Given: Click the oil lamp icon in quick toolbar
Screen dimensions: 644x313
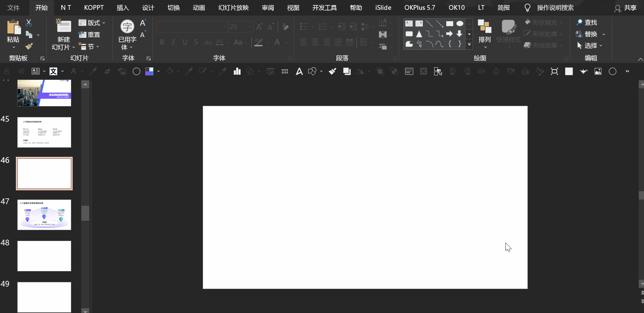Looking at the screenshot, I should tap(584, 71).
